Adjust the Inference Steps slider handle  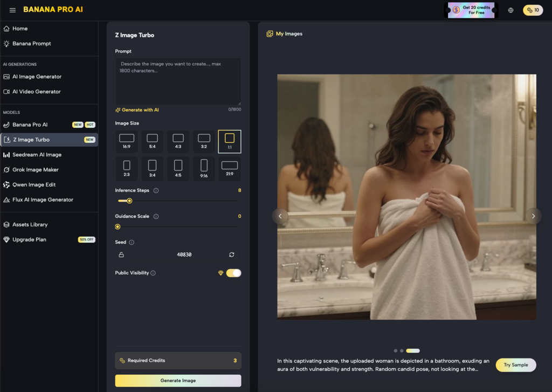[x=129, y=201]
